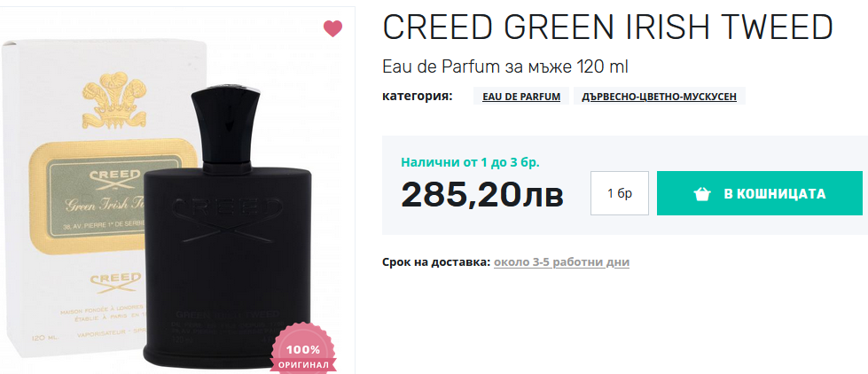Click the Срок на доставка label
This screenshot has width=868, height=374.
[x=436, y=261]
